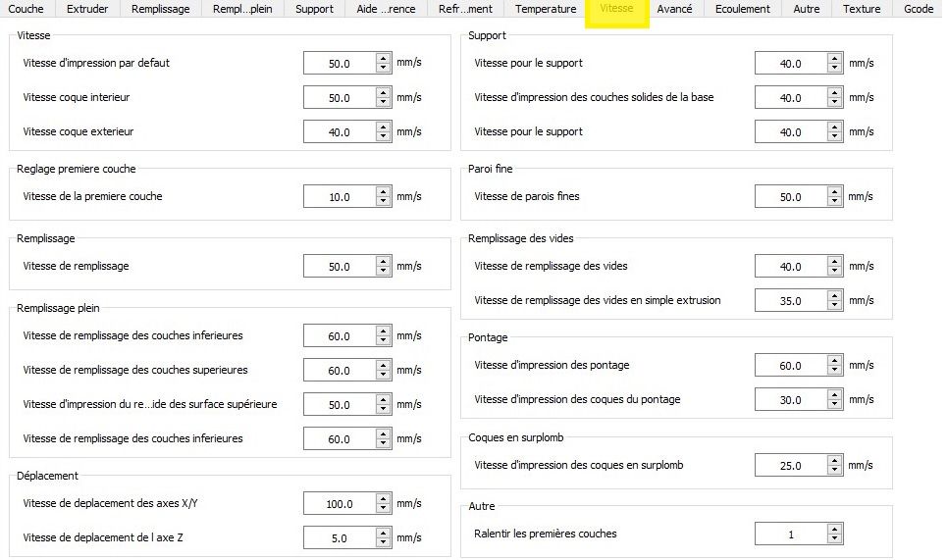Increase the Vitesse de parois fines value
The image size is (948, 560).
[834, 192]
